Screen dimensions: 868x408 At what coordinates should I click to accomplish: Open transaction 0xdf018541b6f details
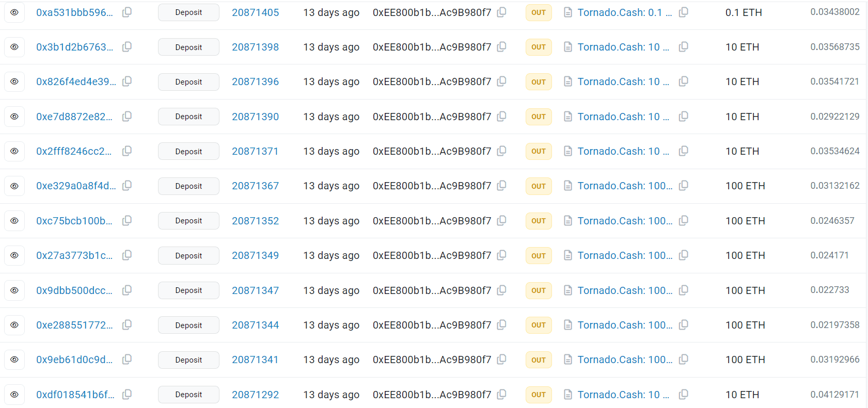coord(75,395)
